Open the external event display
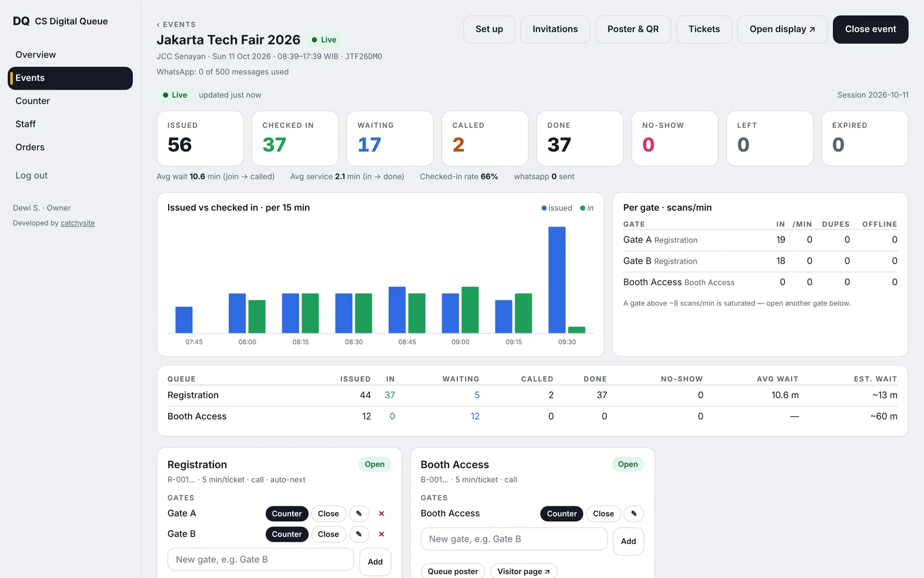924x578 pixels. click(782, 29)
